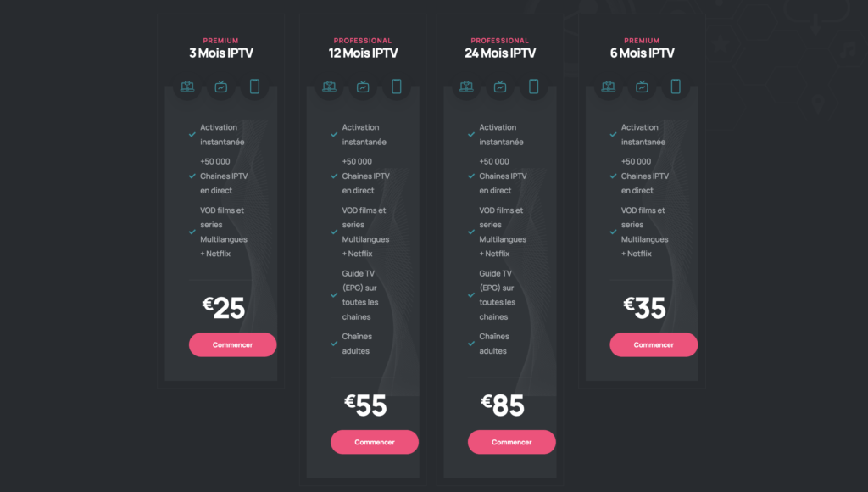Click the laptop icon on 24 Mois card
The height and width of the screenshot is (492, 868).
tap(466, 87)
